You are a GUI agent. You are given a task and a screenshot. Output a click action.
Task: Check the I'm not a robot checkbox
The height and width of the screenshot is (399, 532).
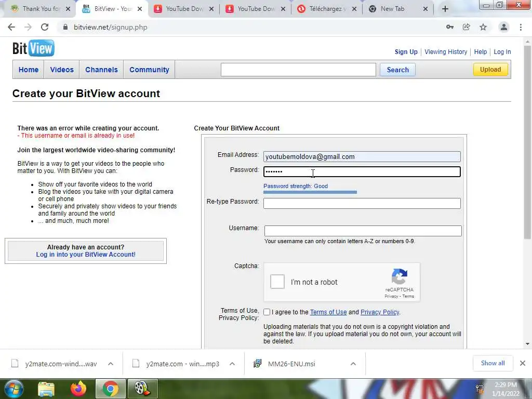click(277, 282)
